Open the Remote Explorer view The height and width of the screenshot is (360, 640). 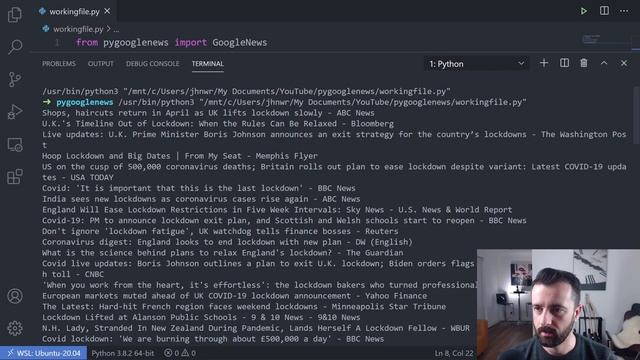(15, 144)
